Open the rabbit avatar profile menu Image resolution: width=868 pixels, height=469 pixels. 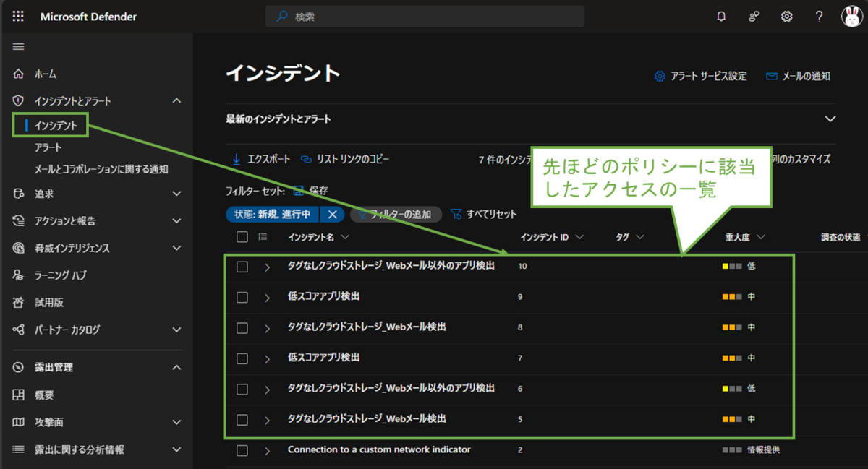coord(851,16)
